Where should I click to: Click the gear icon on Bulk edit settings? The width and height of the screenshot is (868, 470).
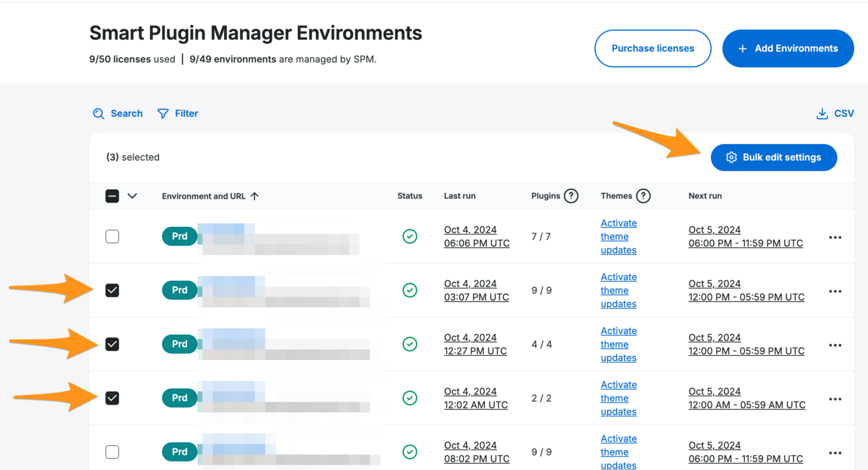[x=731, y=157]
